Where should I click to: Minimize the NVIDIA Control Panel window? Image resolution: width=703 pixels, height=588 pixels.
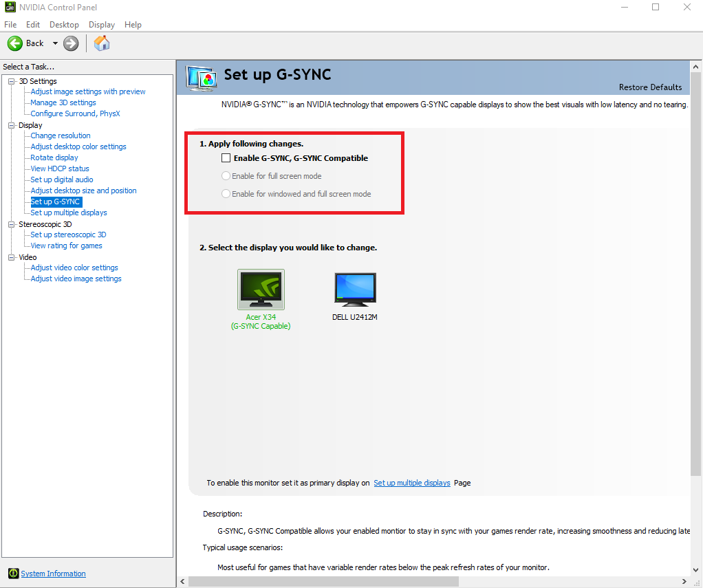(625, 7)
